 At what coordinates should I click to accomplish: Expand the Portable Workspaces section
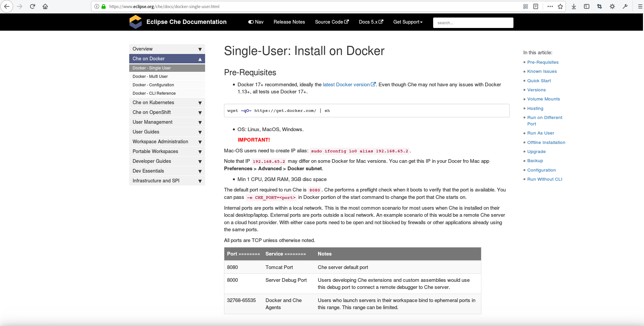click(x=167, y=151)
